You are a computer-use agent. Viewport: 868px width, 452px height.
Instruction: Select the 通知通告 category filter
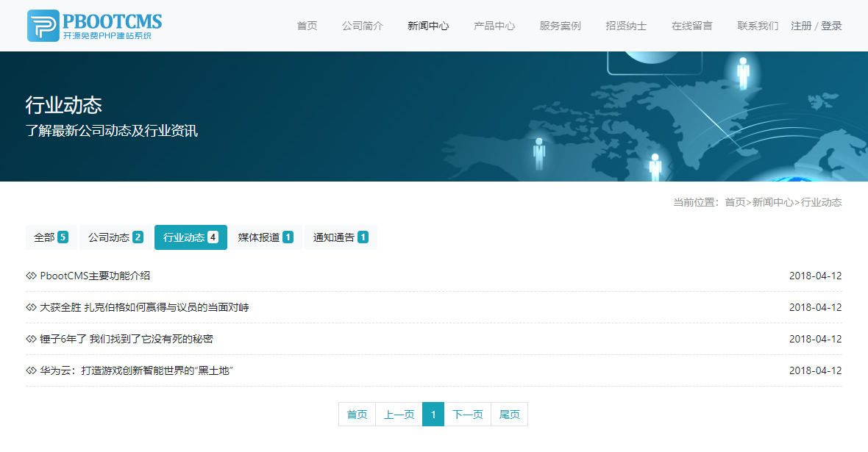click(340, 237)
